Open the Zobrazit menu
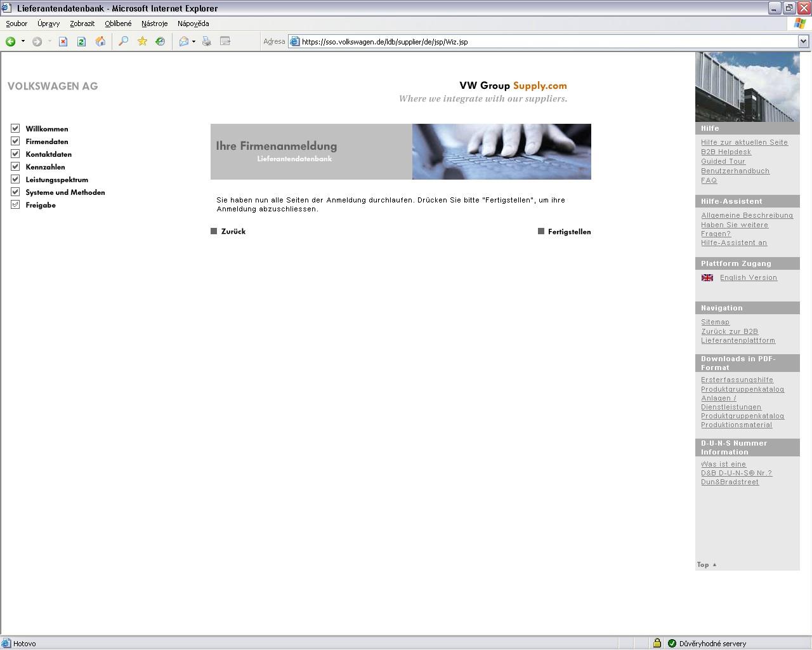This screenshot has width=812, height=650. point(82,23)
